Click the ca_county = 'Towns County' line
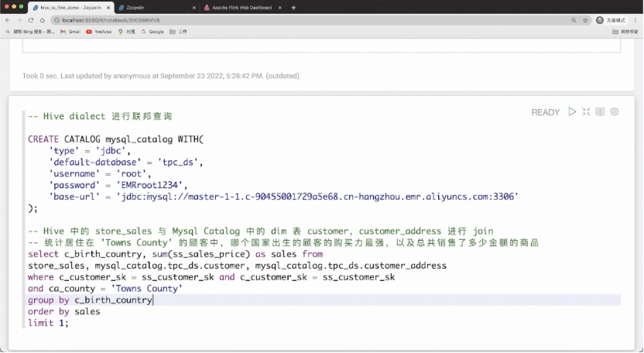 pyautogui.click(x=105, y=289)
